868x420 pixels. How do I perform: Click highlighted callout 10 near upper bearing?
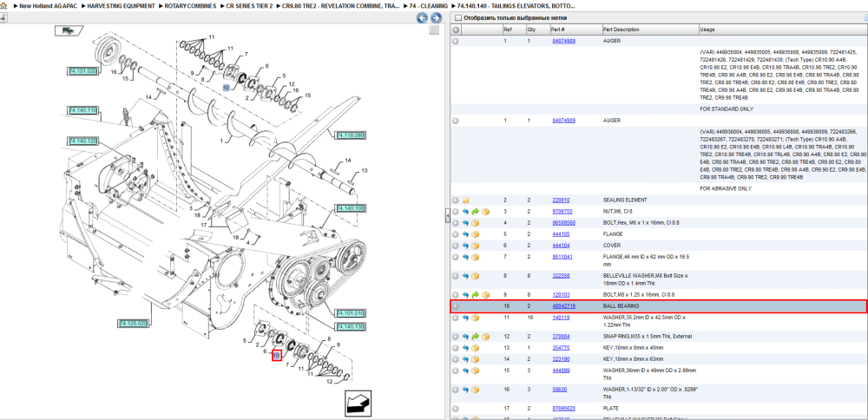click(x=226, y=88)
